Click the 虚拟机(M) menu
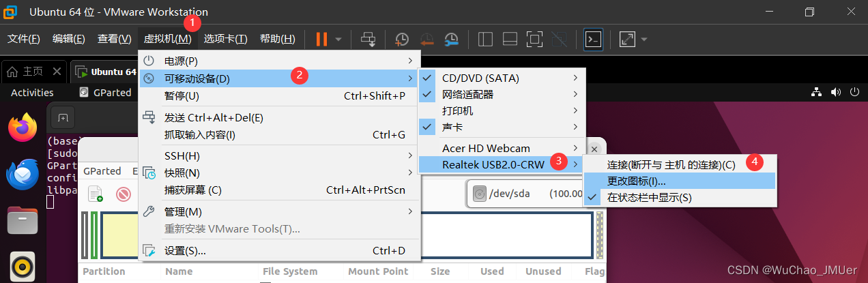The image size is (868, 283). [x=167, y=39]
